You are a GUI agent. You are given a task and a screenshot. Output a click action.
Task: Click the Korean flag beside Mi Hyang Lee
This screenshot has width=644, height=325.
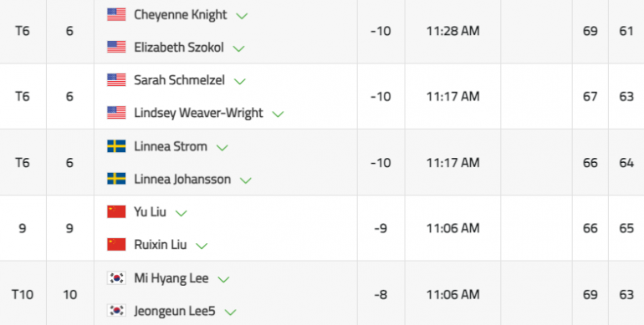tap(116, 278)
